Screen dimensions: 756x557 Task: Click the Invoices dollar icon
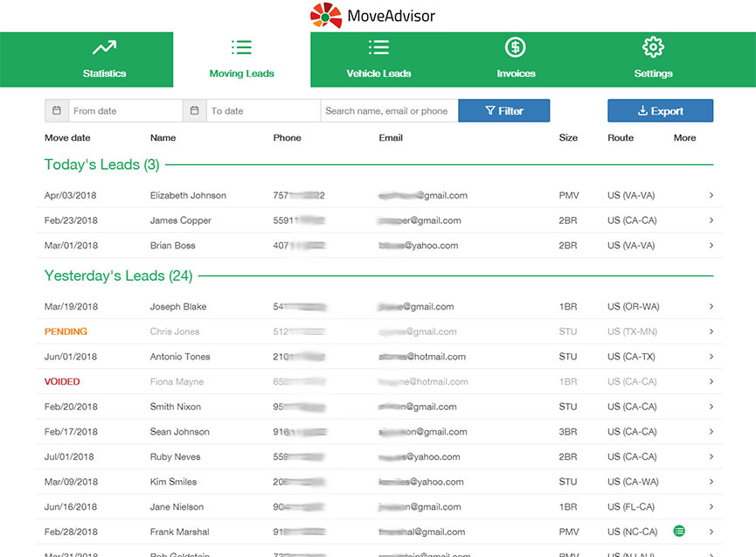pyautogui.click(x=516, y=47)
